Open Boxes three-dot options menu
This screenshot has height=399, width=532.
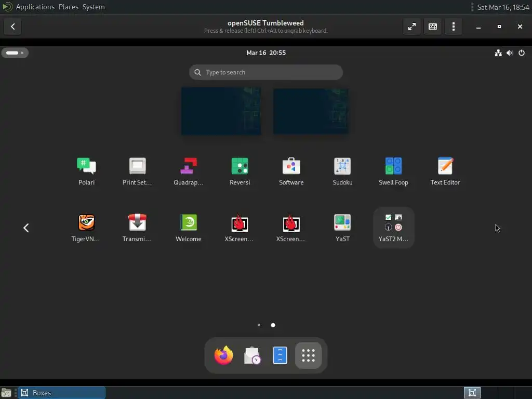[453, 26]
